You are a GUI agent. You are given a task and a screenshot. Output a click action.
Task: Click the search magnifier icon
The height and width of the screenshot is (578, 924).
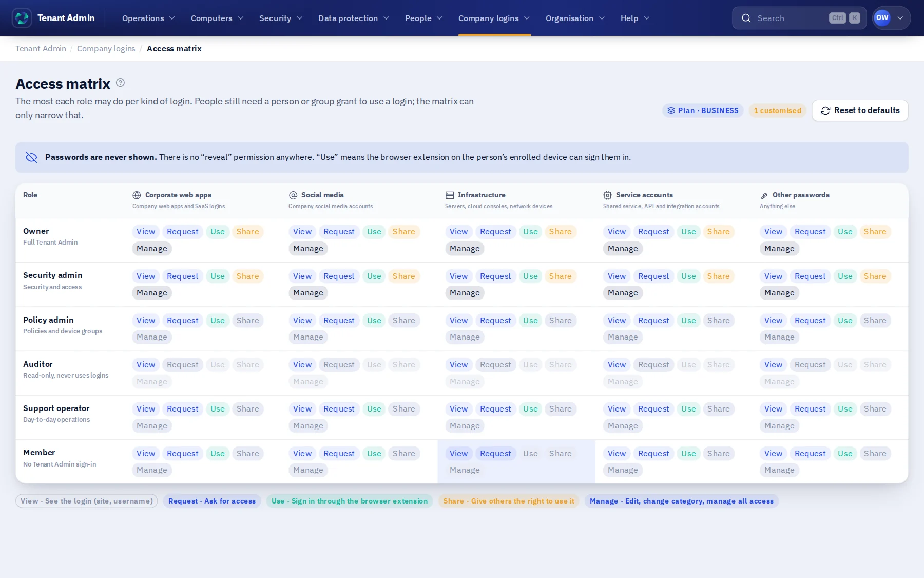click(746, 18)
